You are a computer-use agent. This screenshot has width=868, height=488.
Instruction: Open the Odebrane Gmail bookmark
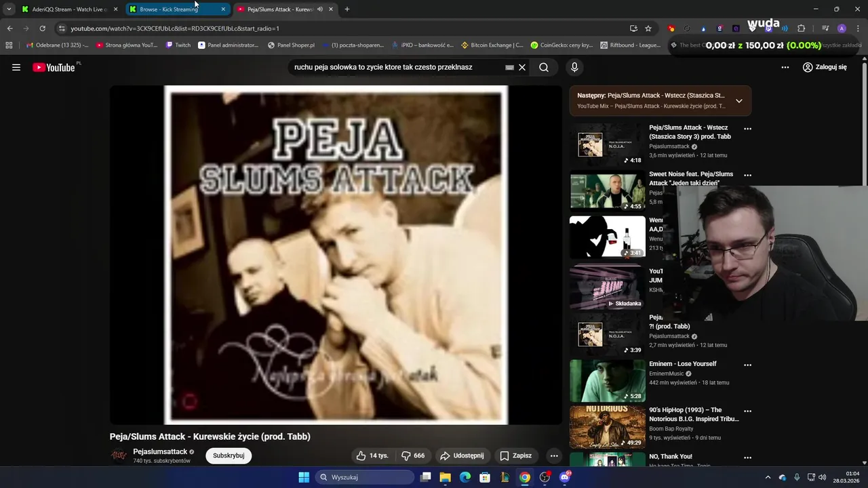57,45
